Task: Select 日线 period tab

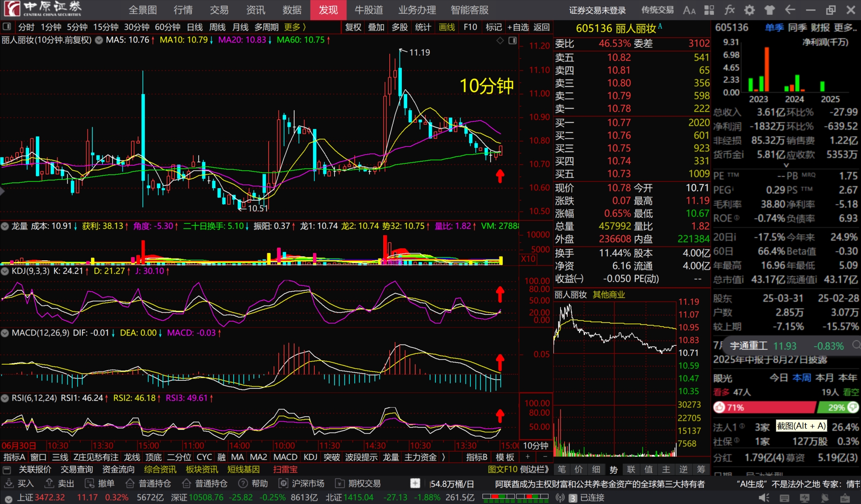Action: pos(195,27)
